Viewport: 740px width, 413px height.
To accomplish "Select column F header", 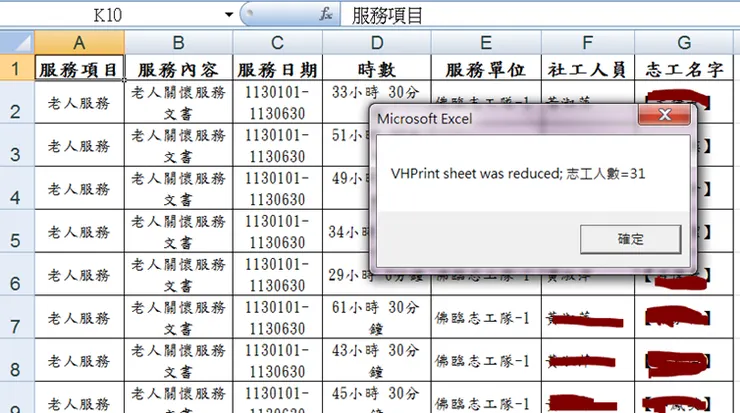I will coord(588,43).
